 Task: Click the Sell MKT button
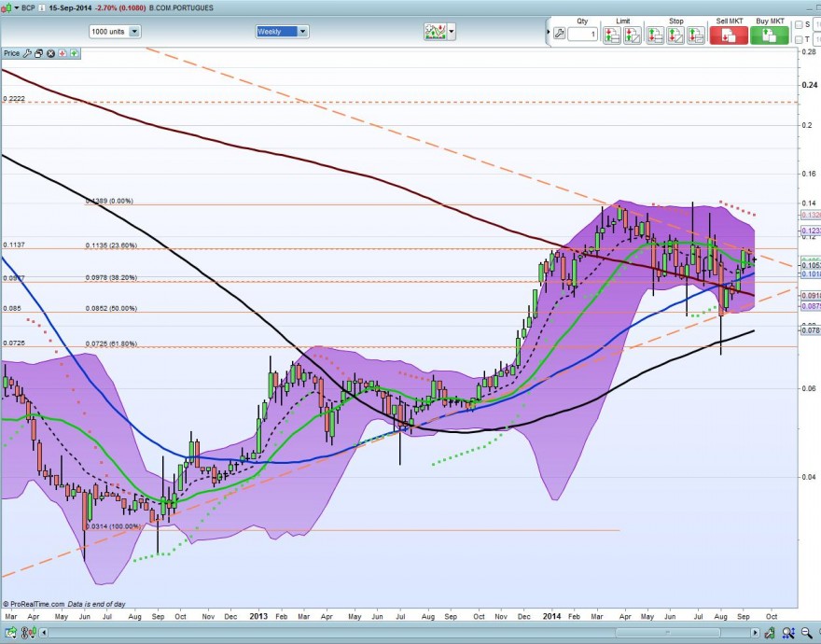tap(729, 35)
